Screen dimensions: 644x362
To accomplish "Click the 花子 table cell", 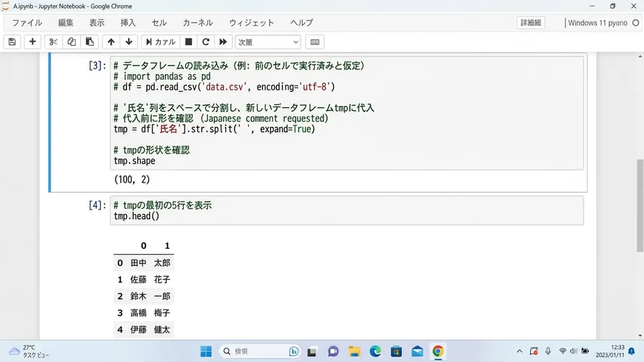I will pos(162,280).
